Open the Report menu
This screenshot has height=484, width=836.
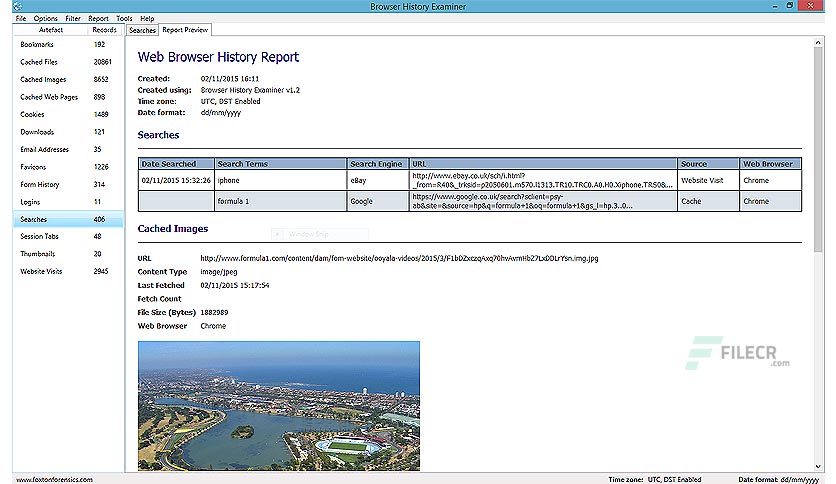(98, 18)
